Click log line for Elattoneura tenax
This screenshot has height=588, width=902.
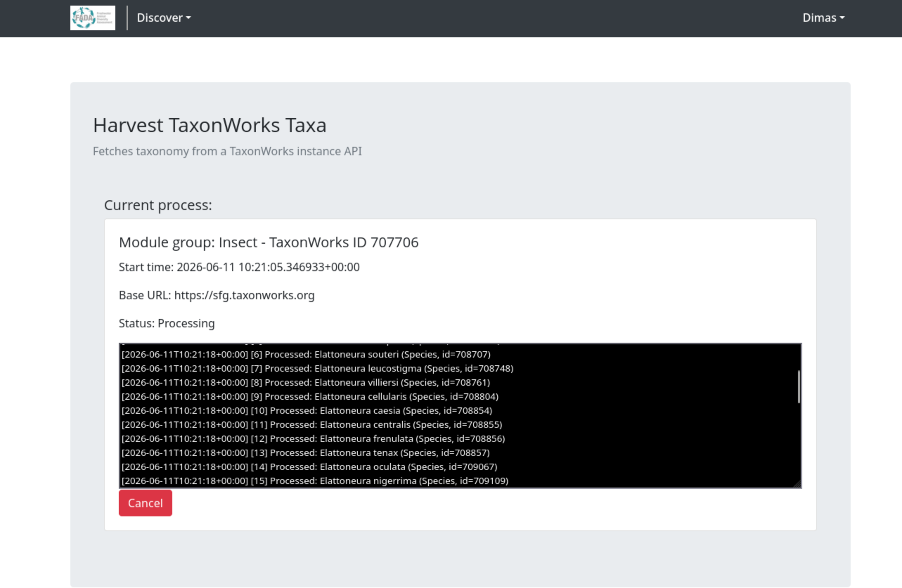point(306,452)
